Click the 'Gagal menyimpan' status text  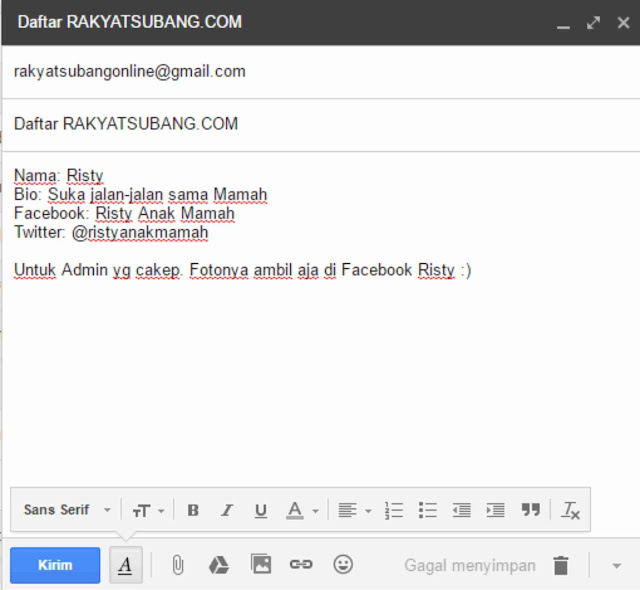tap(470, 566)
